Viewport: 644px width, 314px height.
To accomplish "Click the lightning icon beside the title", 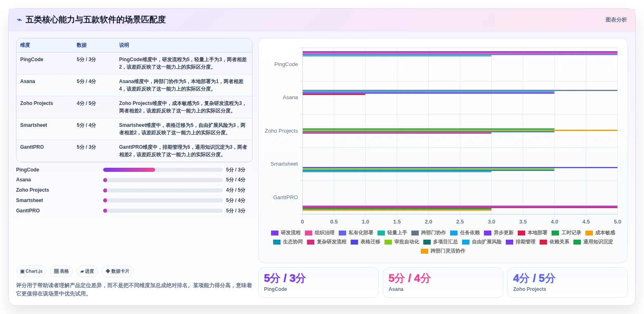I will [19, 20].
